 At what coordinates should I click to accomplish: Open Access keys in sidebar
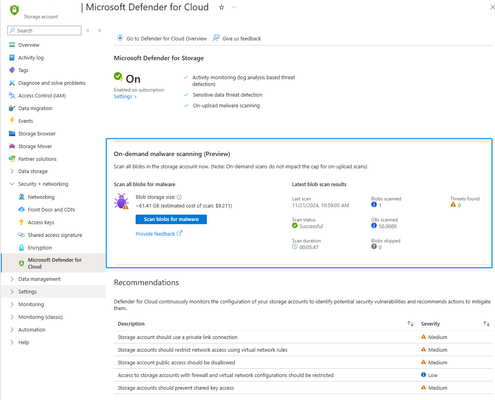click(41, 222)
